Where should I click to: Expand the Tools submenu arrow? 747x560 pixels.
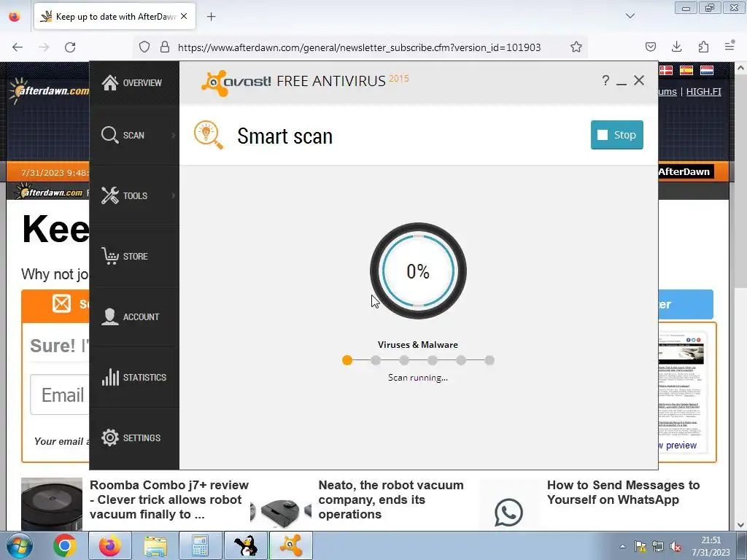[174, 195]
